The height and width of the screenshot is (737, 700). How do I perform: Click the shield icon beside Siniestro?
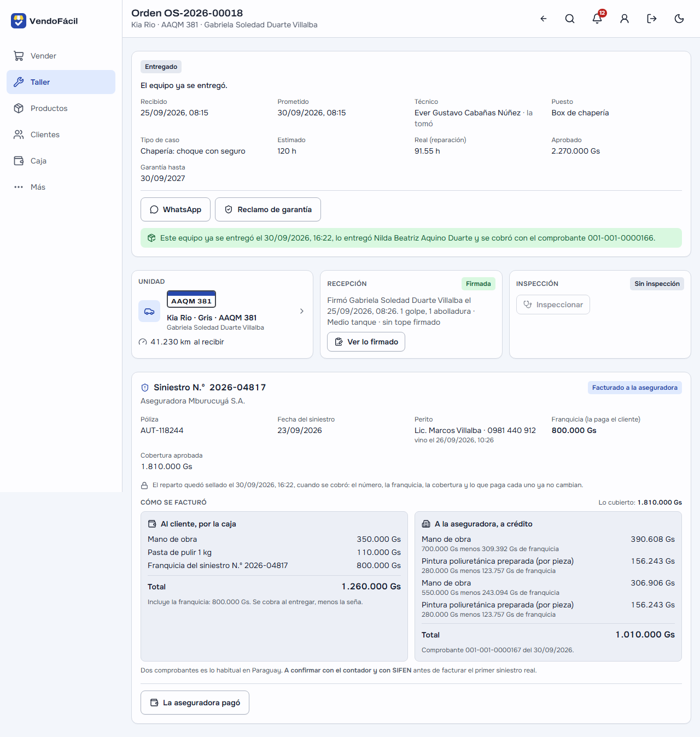coord(145,388)
